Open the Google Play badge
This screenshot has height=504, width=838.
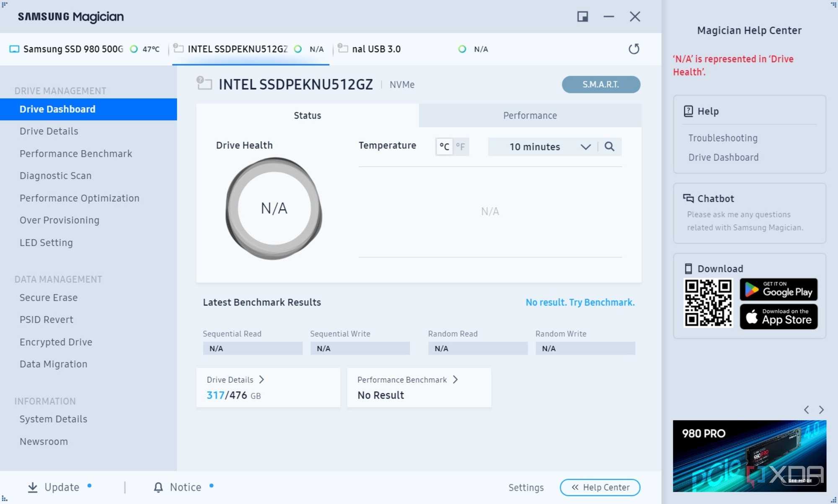tap(779, 289)
